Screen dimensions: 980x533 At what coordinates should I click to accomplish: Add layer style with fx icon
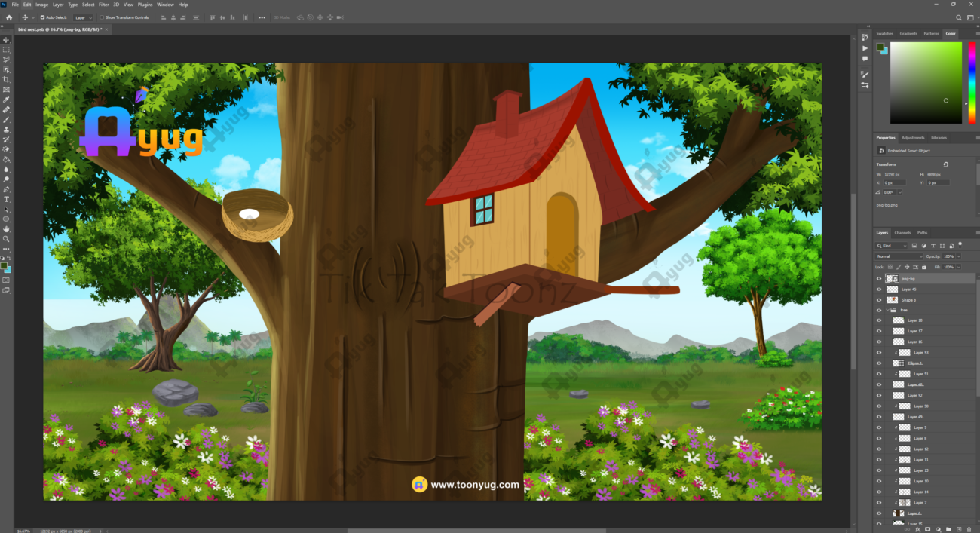[917, 529]
